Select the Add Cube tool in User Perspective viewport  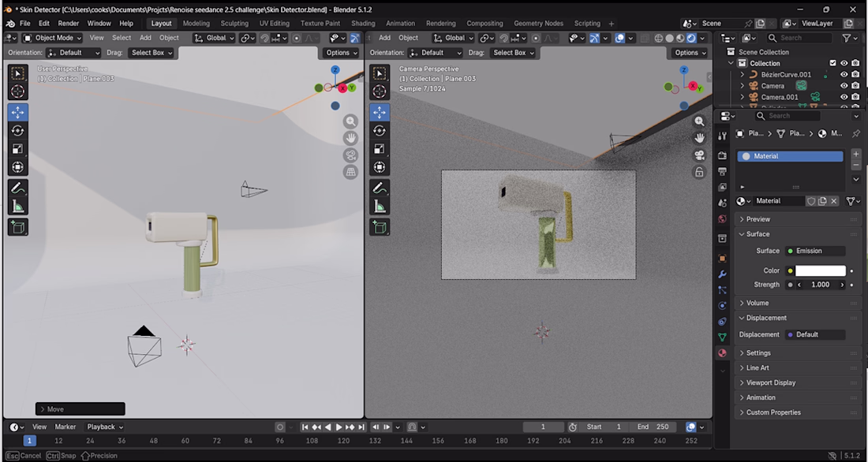click(17, 227)
